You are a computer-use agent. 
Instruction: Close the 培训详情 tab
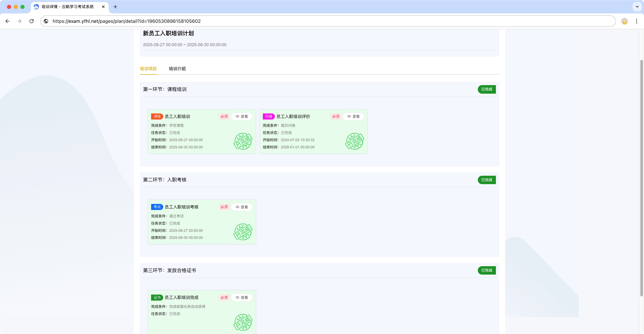103,7
